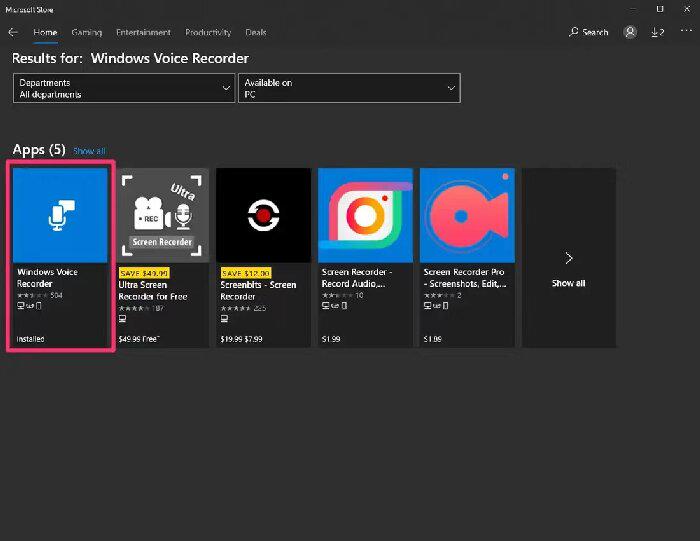Open the Ultra Screen Recorder app tile icon
This screenshot has width=700, height=541.
click(162, 215)
